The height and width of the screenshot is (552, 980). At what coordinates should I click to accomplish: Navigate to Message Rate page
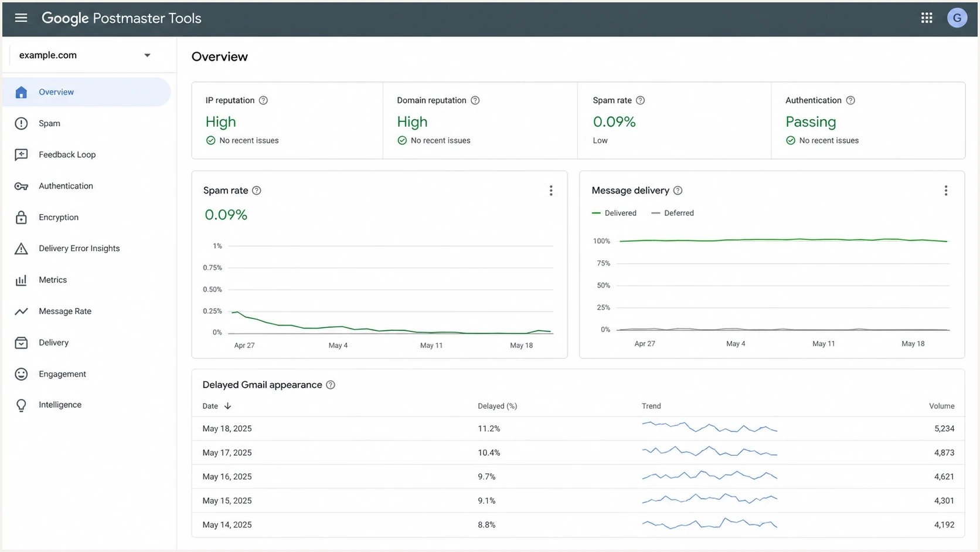[65, 311]
